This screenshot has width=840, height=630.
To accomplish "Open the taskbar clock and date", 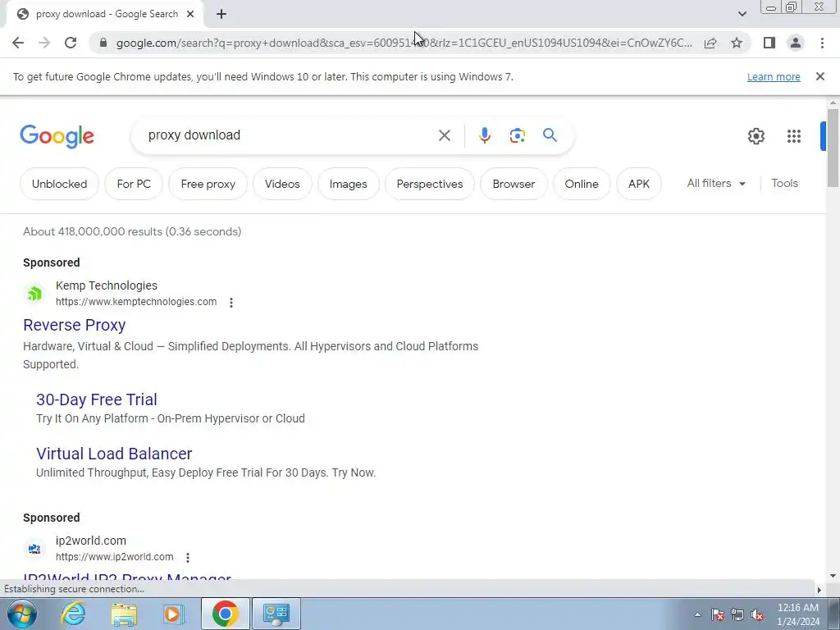I will pos(797,614).
